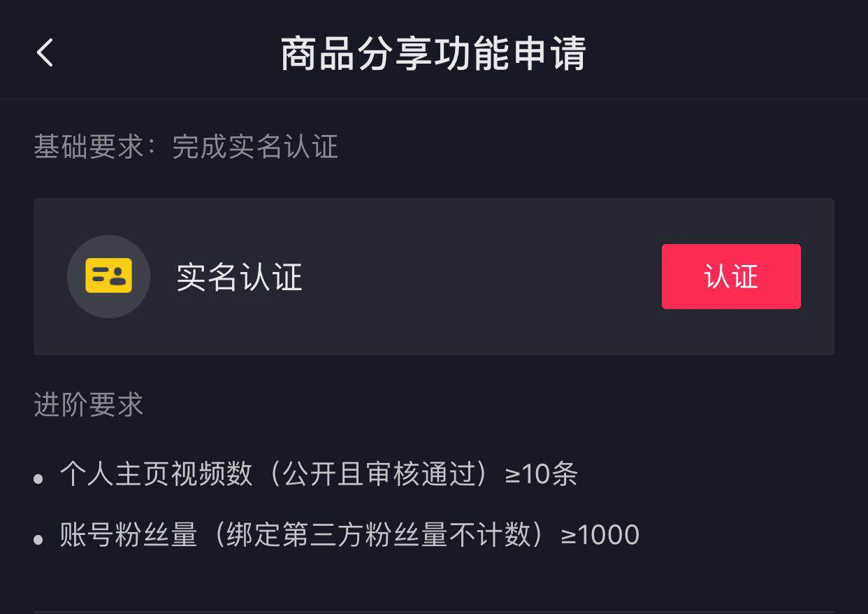Click the red 认证 button
Image resolution: width=868 pixels, height=614 pixels.
pyautogui.click(x=731, y=276)
